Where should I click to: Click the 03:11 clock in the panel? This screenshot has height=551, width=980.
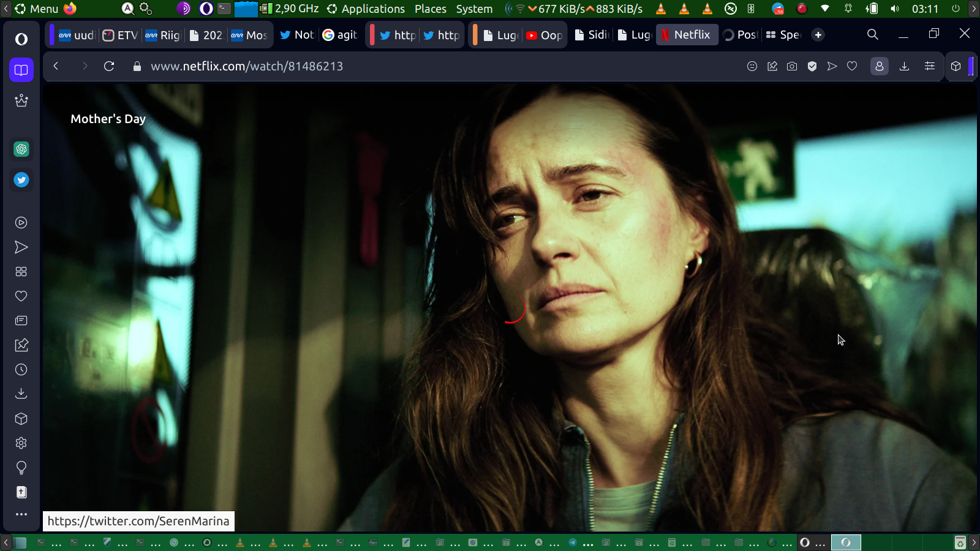(925, 9)
